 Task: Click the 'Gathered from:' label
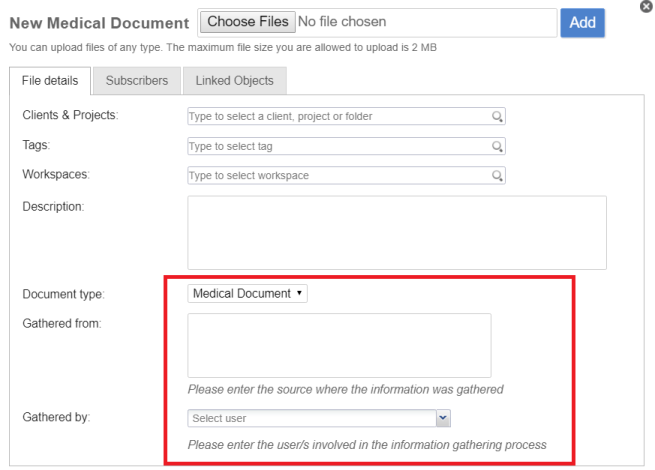61,323
